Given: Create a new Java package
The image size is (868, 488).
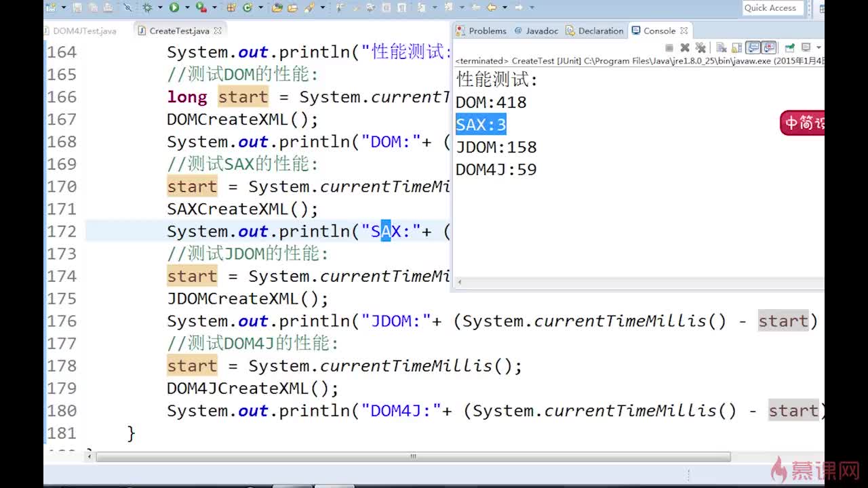Looking at the screenshot, I should [x=231, y=8].
